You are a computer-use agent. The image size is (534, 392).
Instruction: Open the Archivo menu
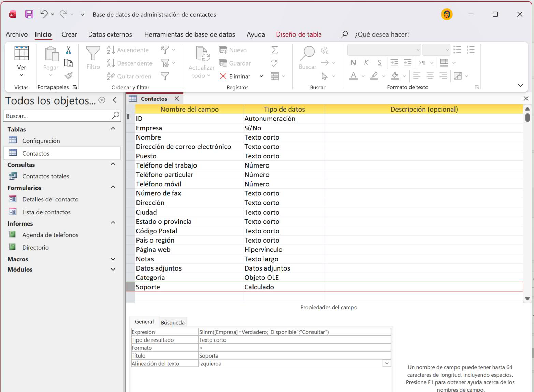coord(17,34)
